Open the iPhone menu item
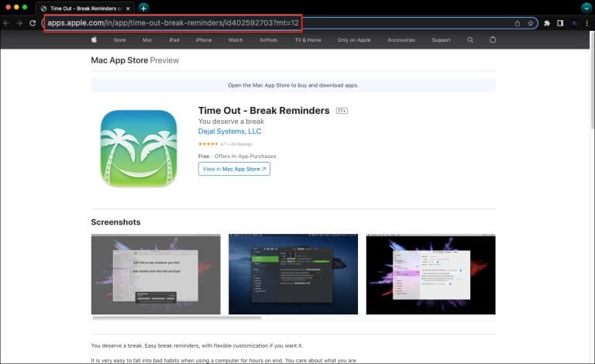 (x=204, y=39)
